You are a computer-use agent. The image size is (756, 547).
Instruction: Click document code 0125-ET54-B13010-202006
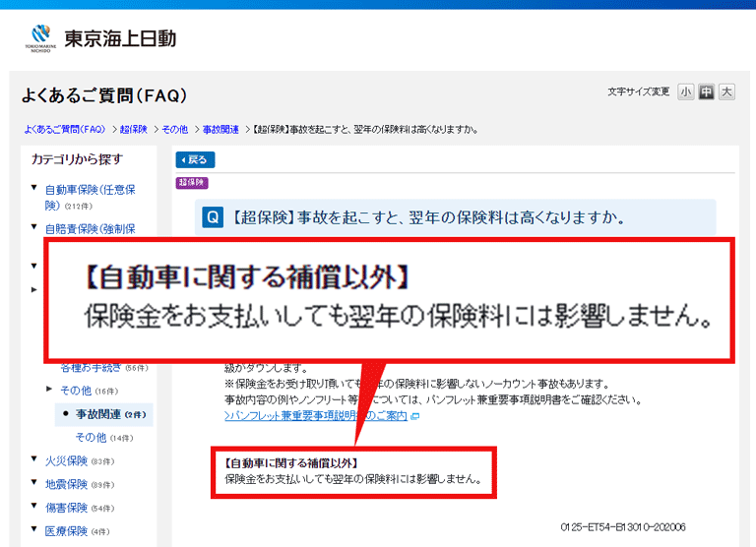[623, 527]
